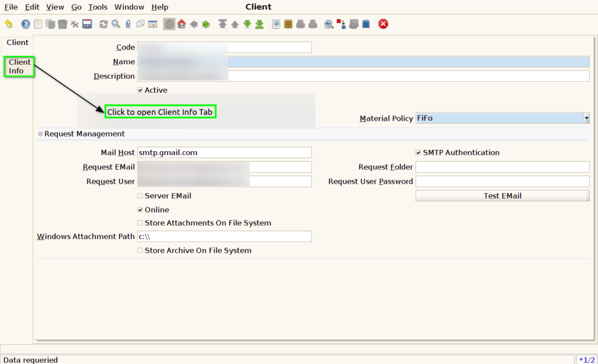The height and width of the screenshot is (364, 598).
Task: Click the *1/2 record counter in status bar
Action: pyautogui.click(x=586, y=360)
